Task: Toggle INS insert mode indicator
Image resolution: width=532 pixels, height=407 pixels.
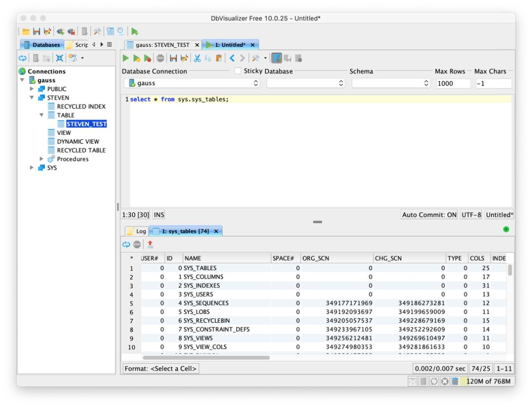Action: [159, 215]
